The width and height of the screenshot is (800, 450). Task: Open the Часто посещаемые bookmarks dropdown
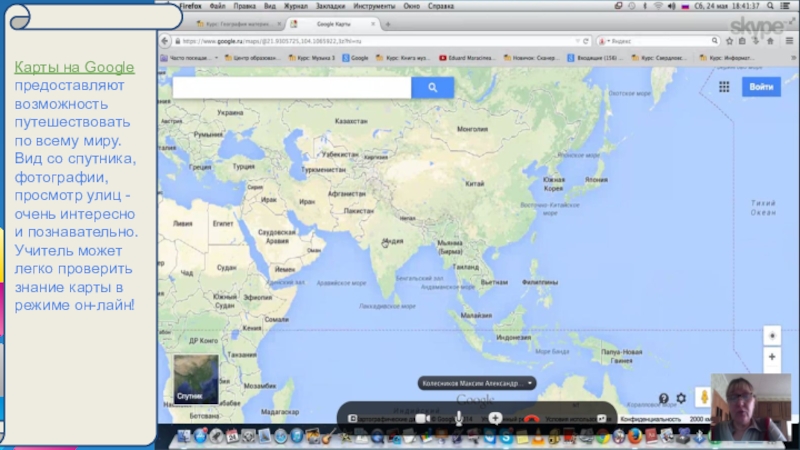[x=189, y=58]
